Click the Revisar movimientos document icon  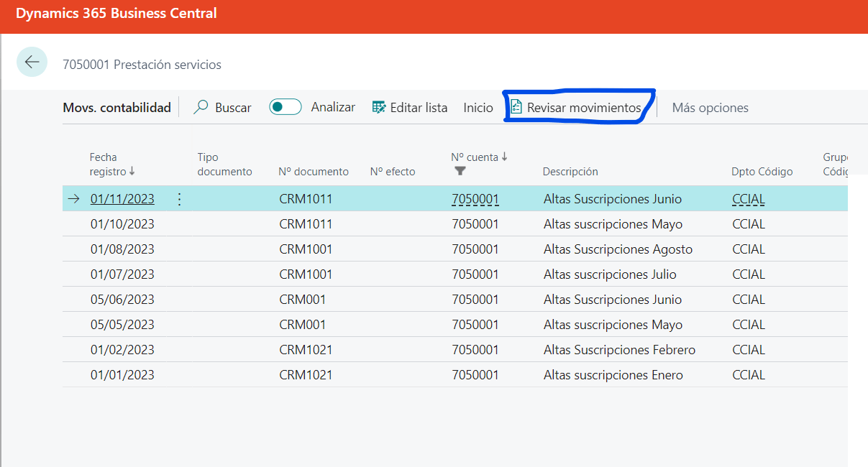[516, 107]
